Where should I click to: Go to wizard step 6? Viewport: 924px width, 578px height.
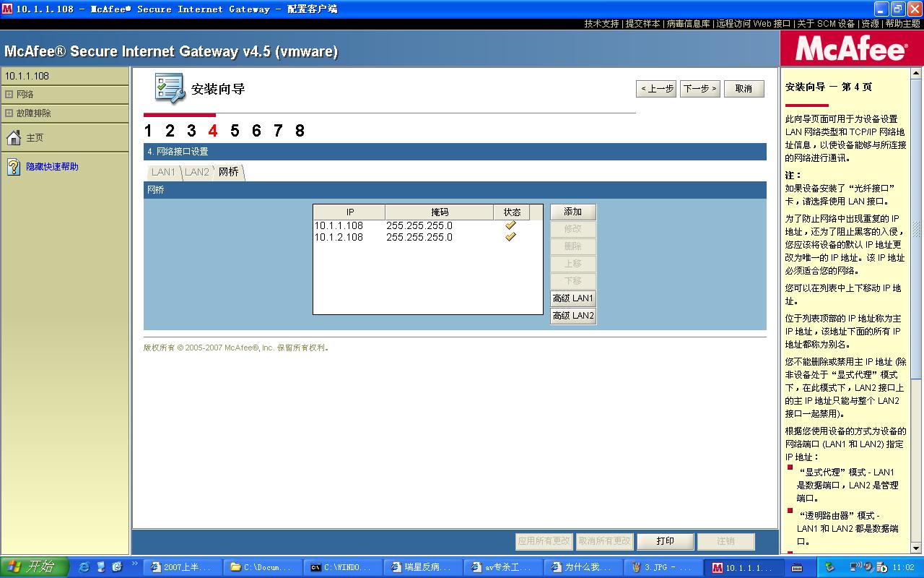(x=256, y=131)
